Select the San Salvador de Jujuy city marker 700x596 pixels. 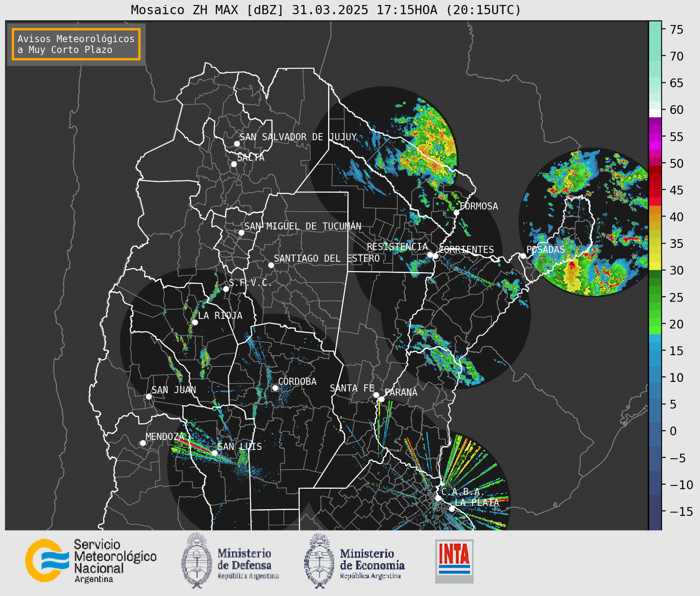[237, 144]
